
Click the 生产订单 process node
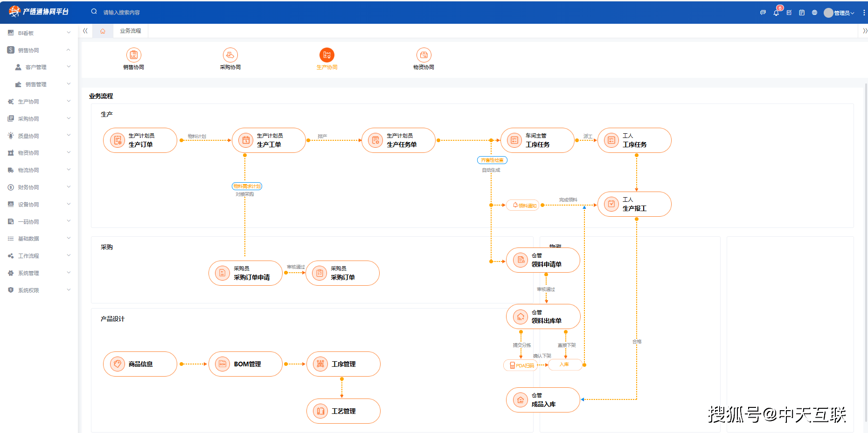point(140,140)
